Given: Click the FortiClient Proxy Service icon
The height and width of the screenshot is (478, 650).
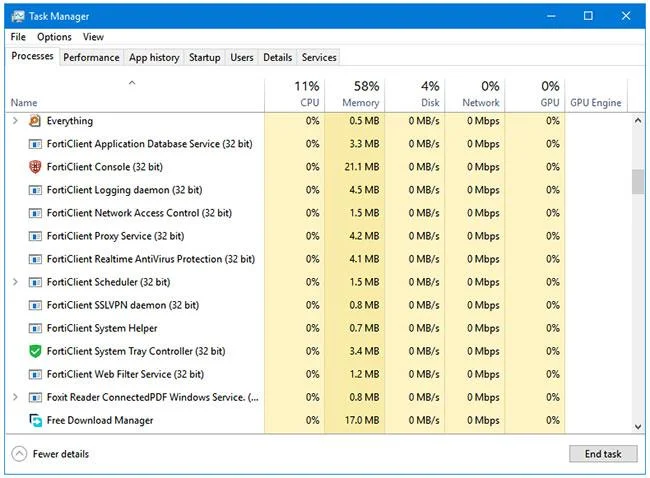Looking at the screenshot, I should click(x=35, y=236).
